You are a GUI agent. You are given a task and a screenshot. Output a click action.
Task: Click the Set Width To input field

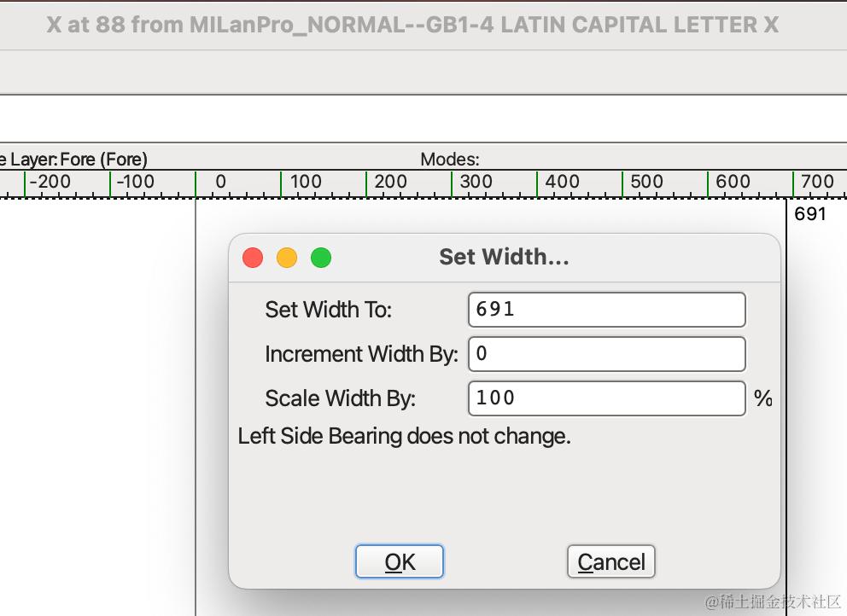point(606,309)
